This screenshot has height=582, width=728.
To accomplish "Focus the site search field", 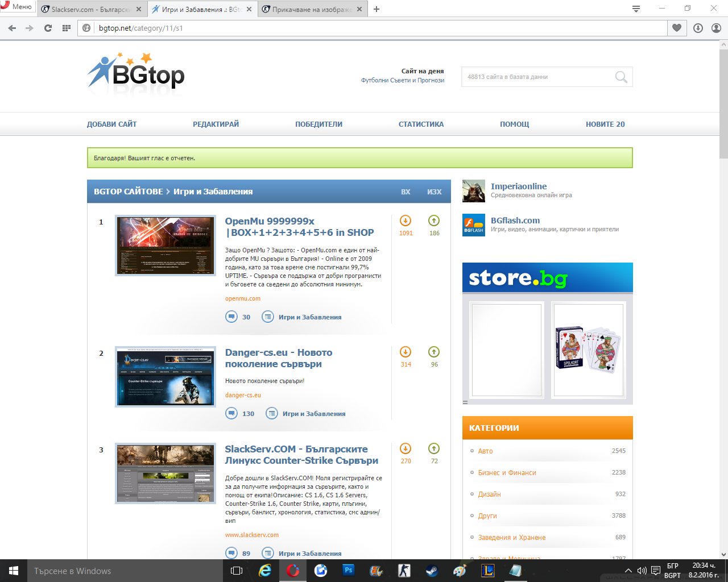I will point(537,77).
